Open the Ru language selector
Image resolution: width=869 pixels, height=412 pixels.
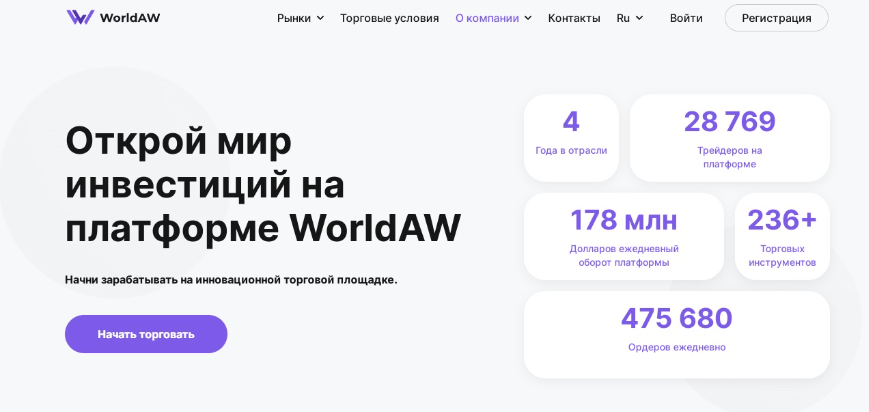click(x=630, y=18)
